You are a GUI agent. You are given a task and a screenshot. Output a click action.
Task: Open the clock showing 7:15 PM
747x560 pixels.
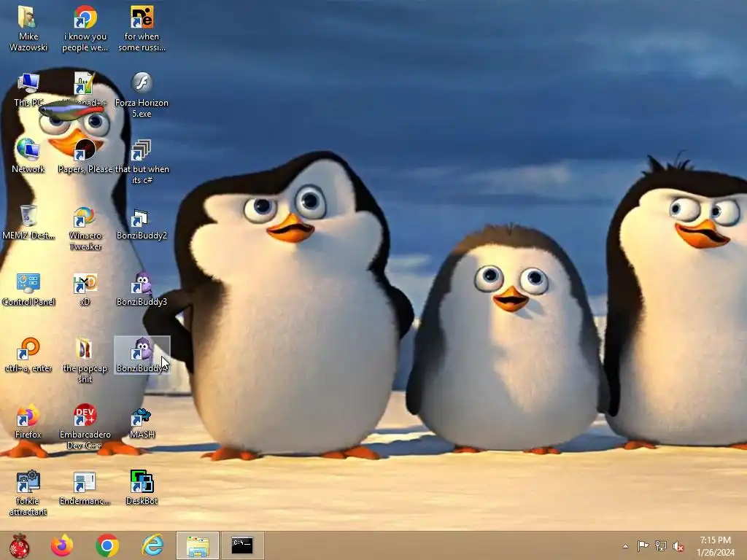point(716,545)
